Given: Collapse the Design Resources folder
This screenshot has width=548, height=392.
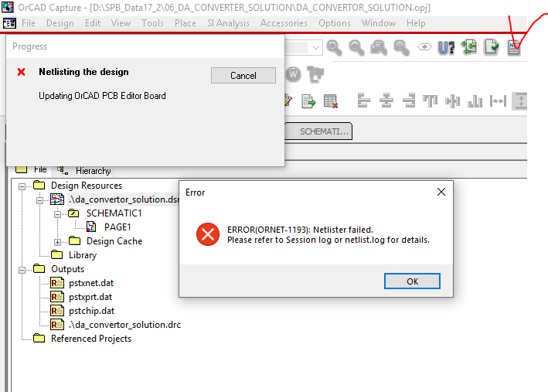Looking at the screenshot, I should [x=22, y=186].
